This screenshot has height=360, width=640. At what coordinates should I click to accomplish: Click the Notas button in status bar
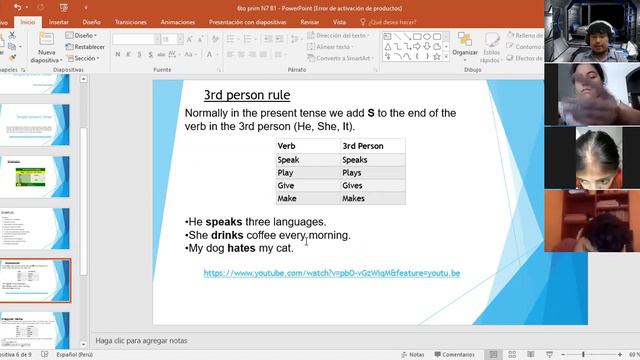point(413,355)
